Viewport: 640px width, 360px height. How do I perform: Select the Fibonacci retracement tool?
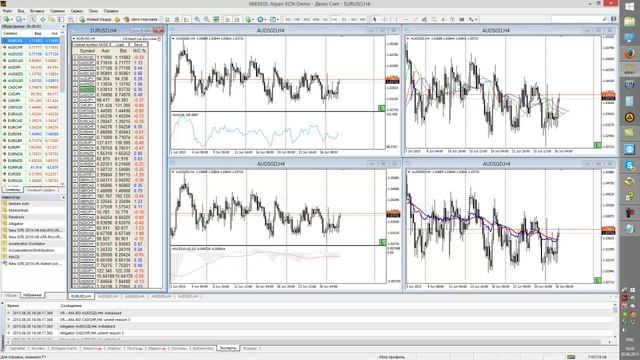point(434,19)
